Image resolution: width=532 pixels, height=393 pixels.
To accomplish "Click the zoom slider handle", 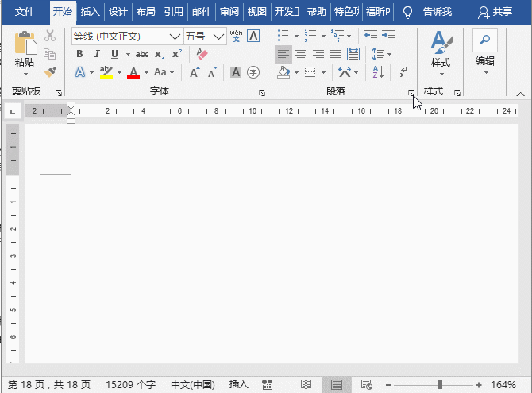I will pos(440,385).
